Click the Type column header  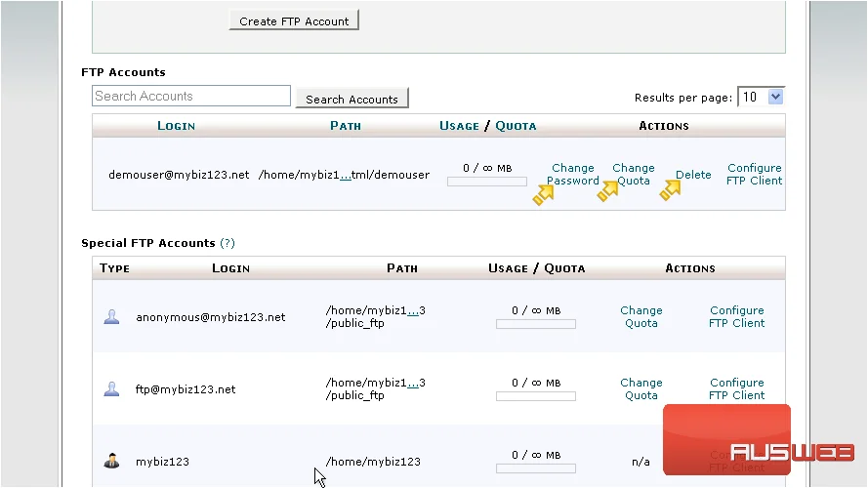(x=114, y=268)
